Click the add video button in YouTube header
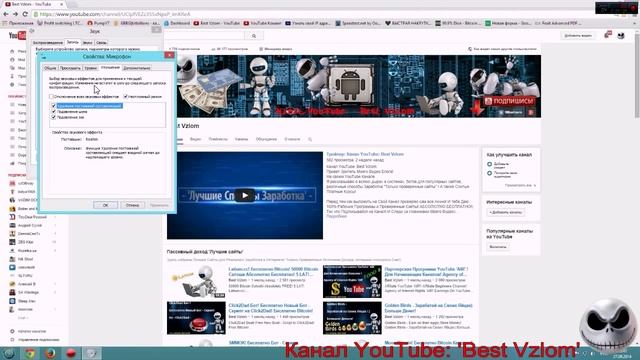Viewport: 640px width, 360px height. point(578,36)
